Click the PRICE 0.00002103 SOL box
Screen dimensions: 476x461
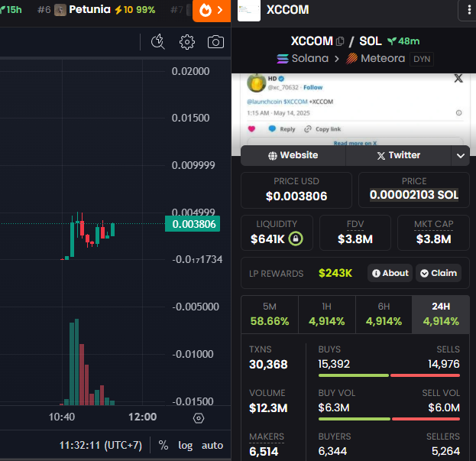click(x=414, y=190)
